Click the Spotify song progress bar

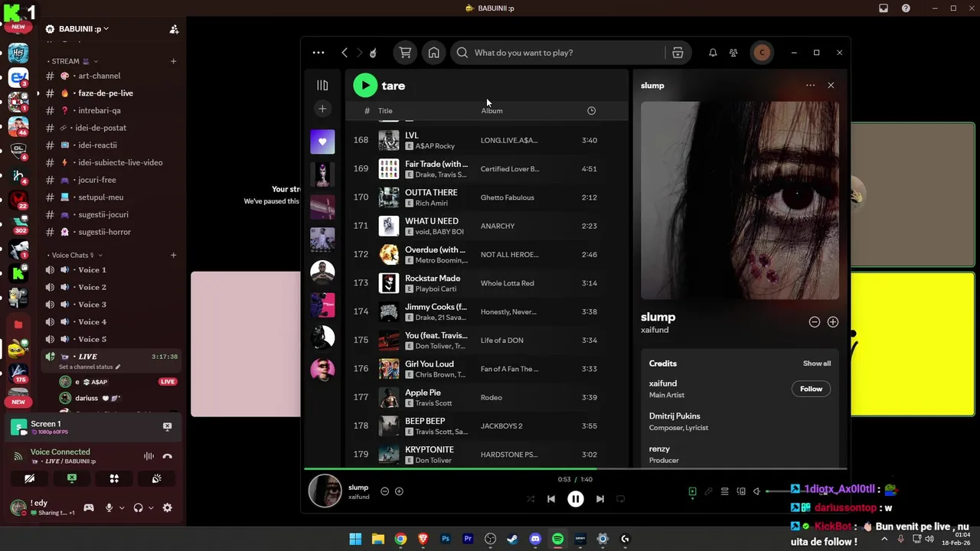(x=576, y=468)
